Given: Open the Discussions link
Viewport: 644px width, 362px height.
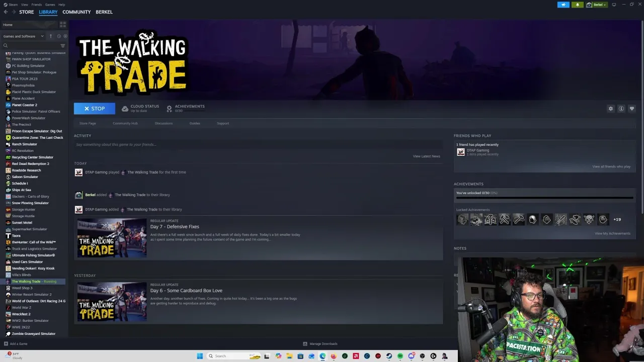Looking at the screenshot, I should pyautogui.click(x=164, y=123).
